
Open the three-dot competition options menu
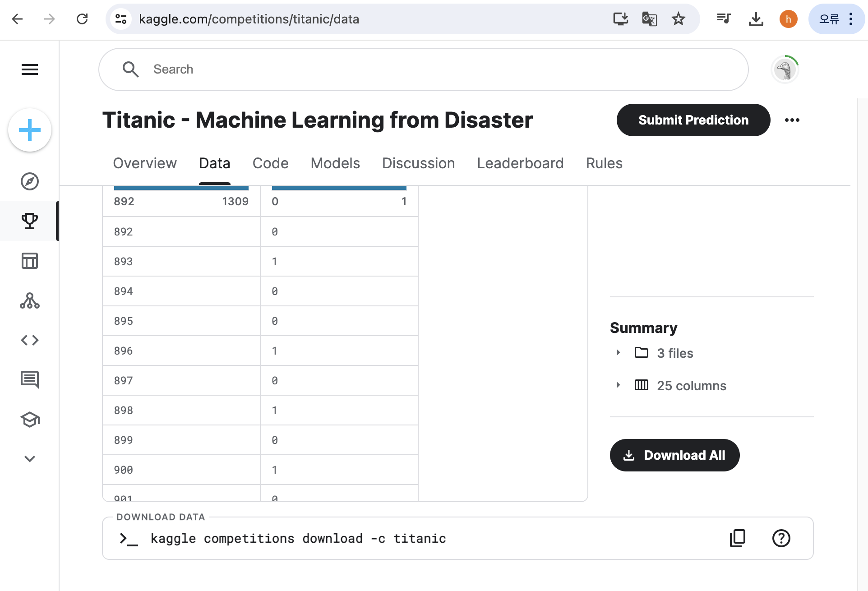[792, 120]
